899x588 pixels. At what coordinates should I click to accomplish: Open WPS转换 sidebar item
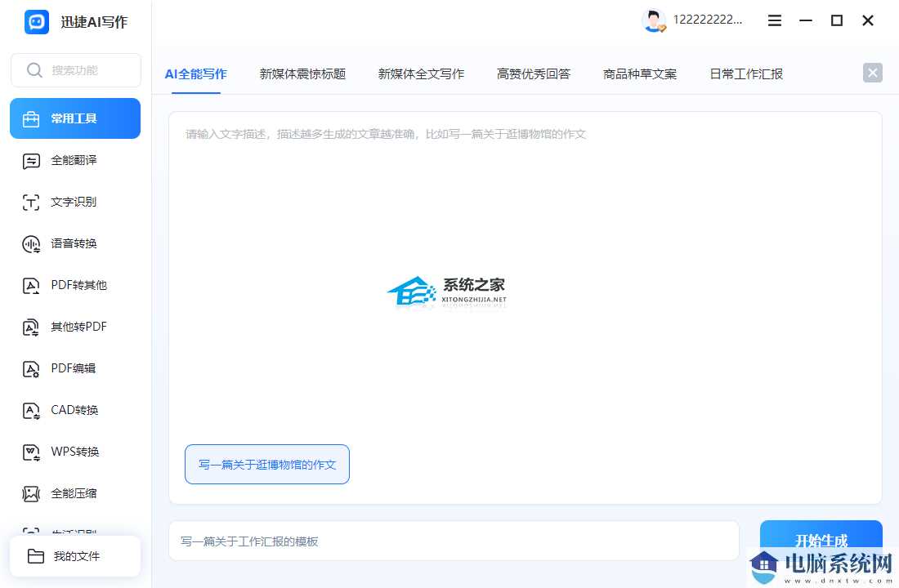point(75,452)
